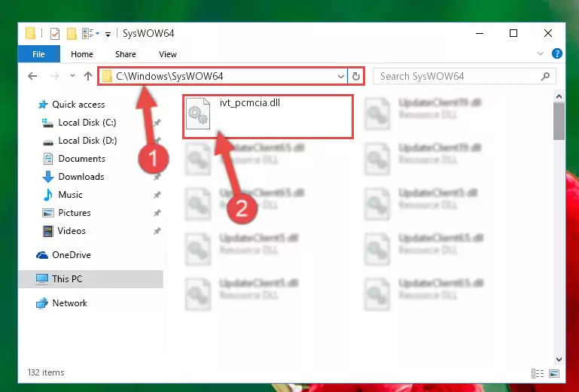Open the Help question mark icon

tap(557, 54)
